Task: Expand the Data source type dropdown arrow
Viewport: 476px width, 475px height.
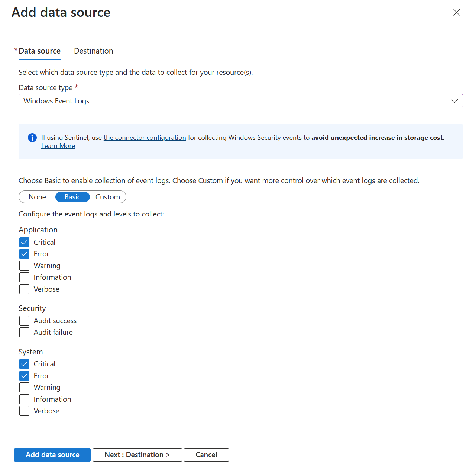Action: pos(454,101)
